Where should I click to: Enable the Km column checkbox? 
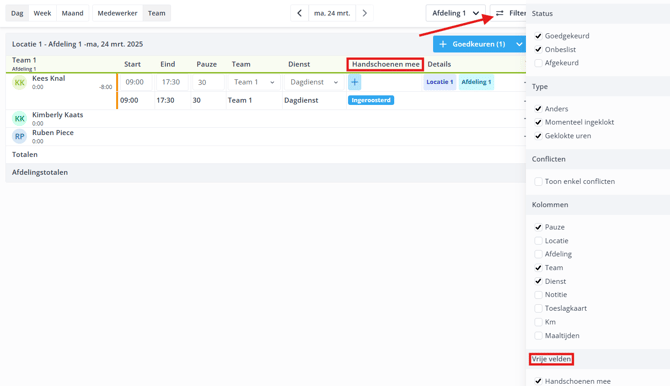[x=538, y=322]
